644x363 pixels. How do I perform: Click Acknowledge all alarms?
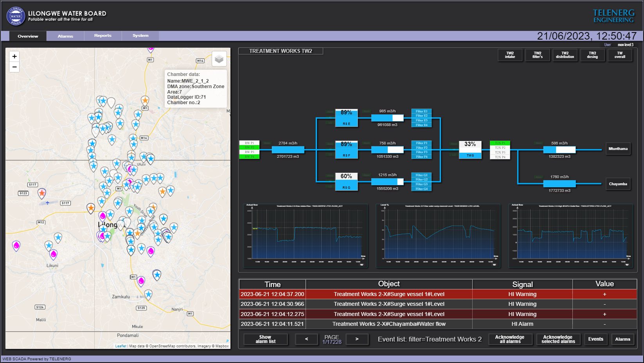tap(510, 339)
